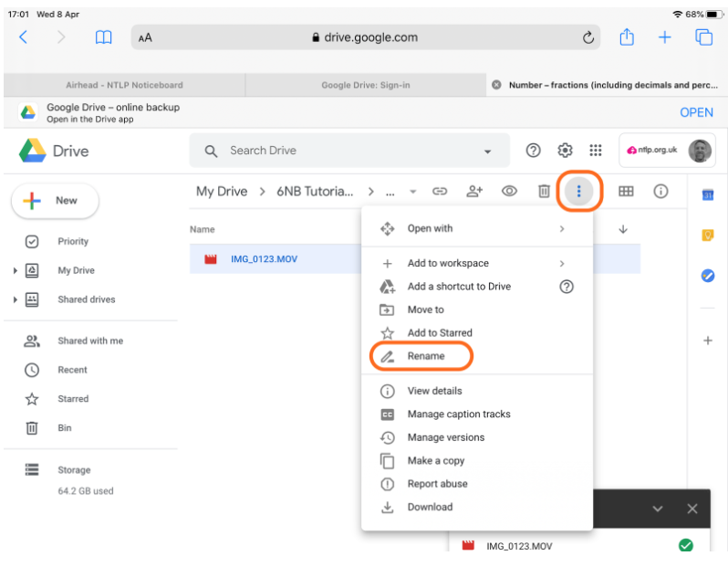Switch to Airhead - NTLP Noticeboard tab

pyautogui.click(x=124, y=85)
